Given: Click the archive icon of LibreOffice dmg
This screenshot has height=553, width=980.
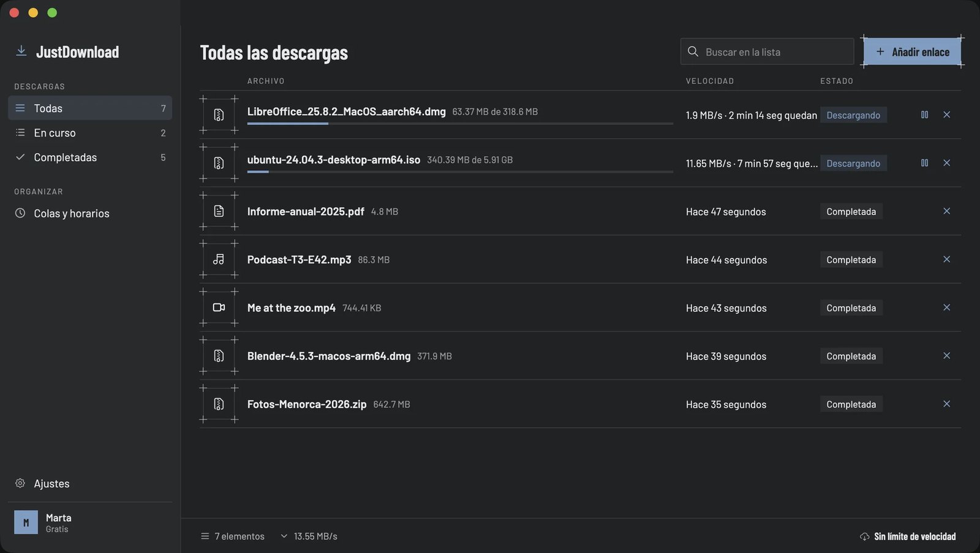Looking at the screenshot, I should (219, 115).
